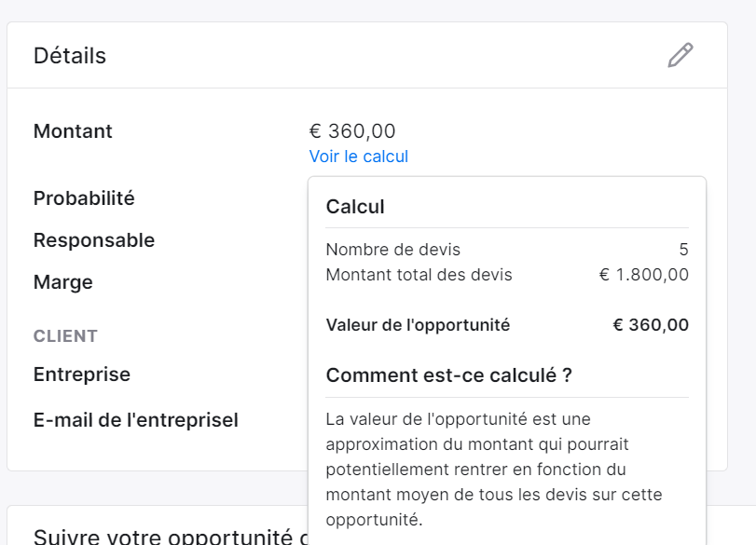Click the bold € 360,00 opportunity value
The image size is (756, 545).
pos(651,325)
